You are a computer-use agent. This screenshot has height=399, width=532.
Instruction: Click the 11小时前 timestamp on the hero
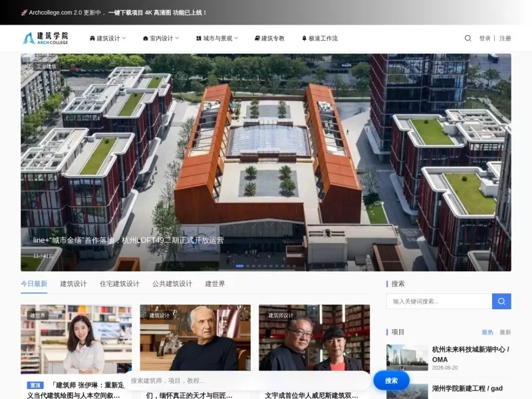[x=43, y=256]
